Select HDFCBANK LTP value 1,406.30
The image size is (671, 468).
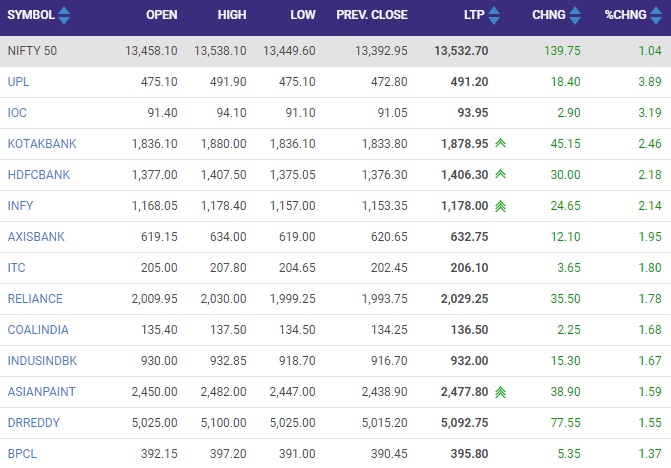(465, 175)
